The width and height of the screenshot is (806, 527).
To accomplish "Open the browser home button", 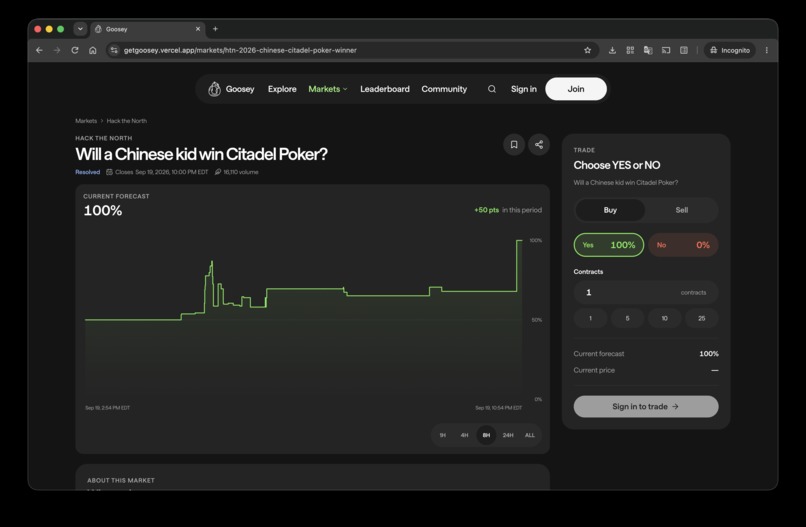I will coord(93,50).
